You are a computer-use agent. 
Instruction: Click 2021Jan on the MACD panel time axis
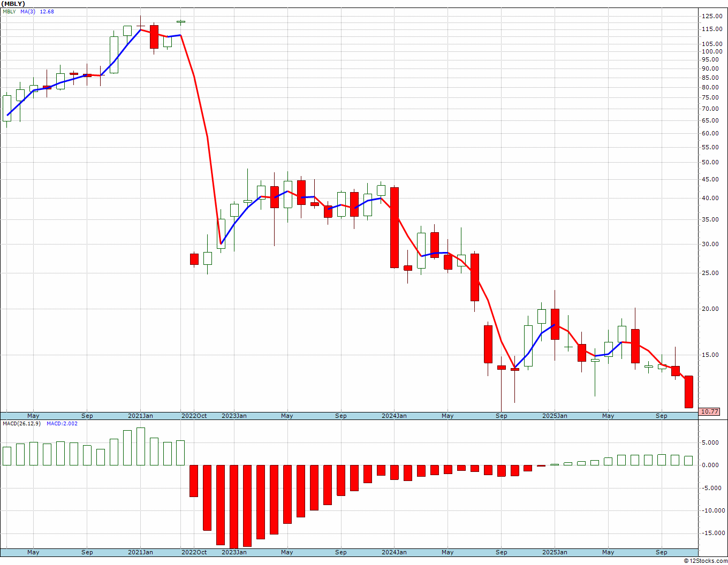click(x=141, y=552)
